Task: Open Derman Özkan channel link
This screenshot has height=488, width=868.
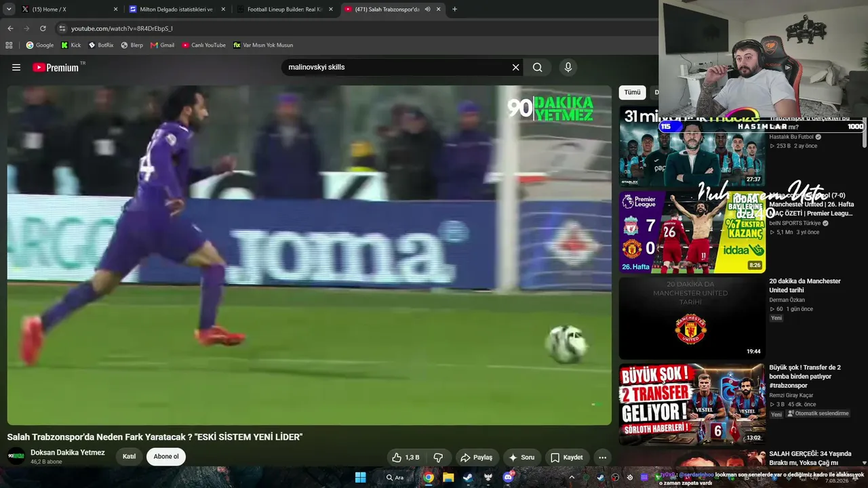Action: click(x=787, y=300)
